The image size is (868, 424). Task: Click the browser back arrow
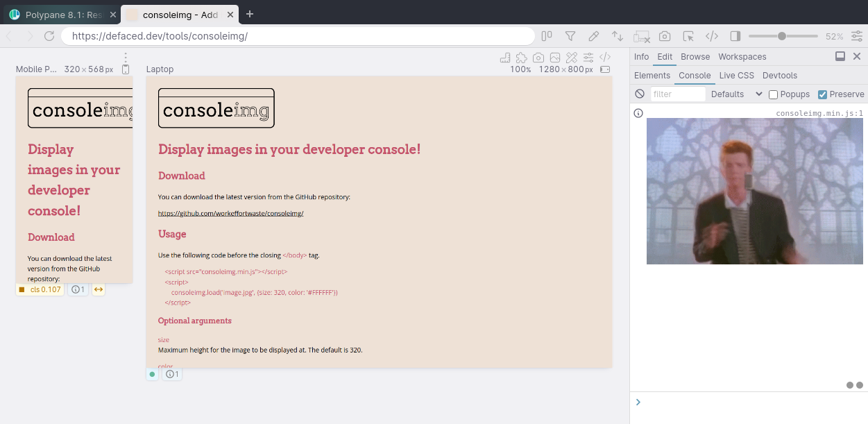coord(10,36)
